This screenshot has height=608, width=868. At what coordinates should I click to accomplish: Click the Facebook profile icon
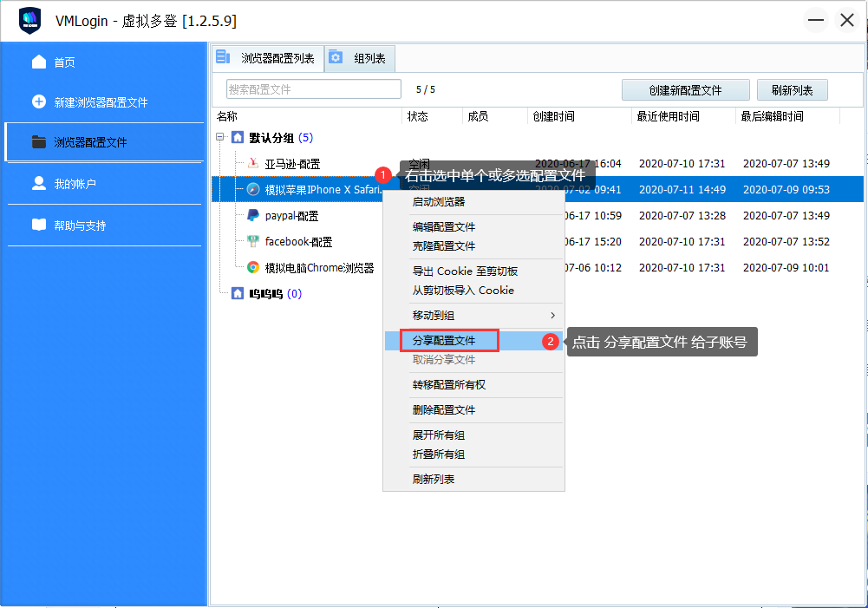252,242
